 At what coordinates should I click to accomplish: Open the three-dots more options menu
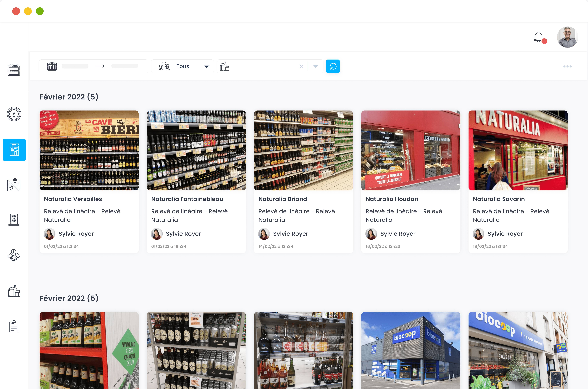[567, 66]
